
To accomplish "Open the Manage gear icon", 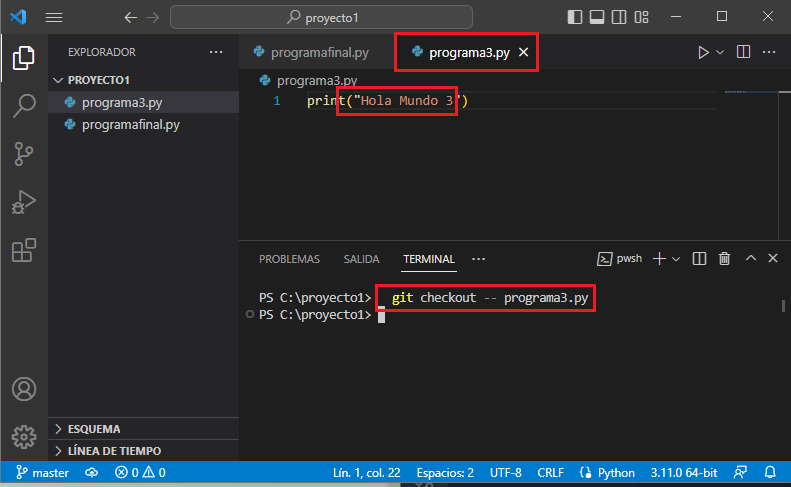I will coord(23,437).
